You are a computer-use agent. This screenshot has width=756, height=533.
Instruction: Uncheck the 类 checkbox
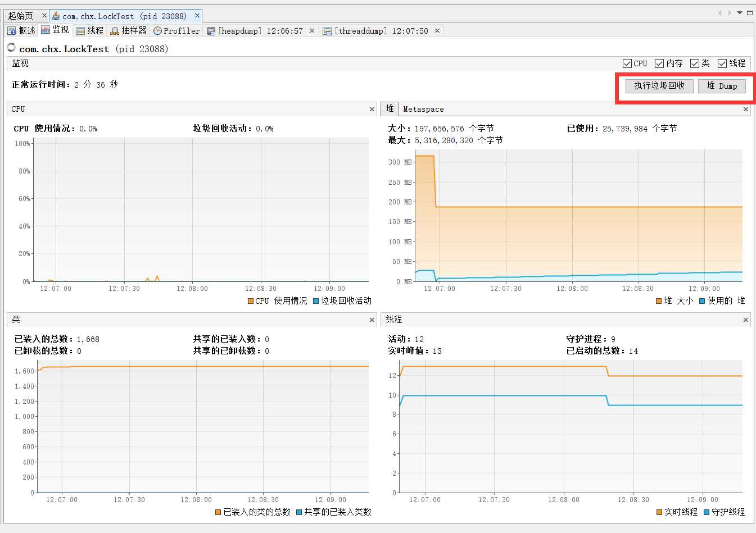tap(695, 63)
